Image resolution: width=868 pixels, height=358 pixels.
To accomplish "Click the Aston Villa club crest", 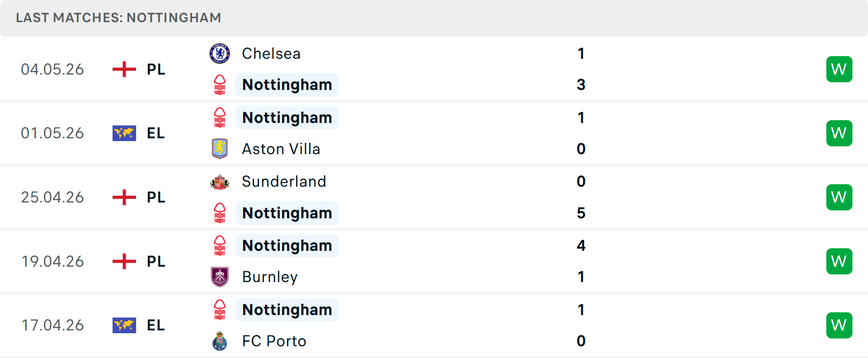I will click(220, 149).
